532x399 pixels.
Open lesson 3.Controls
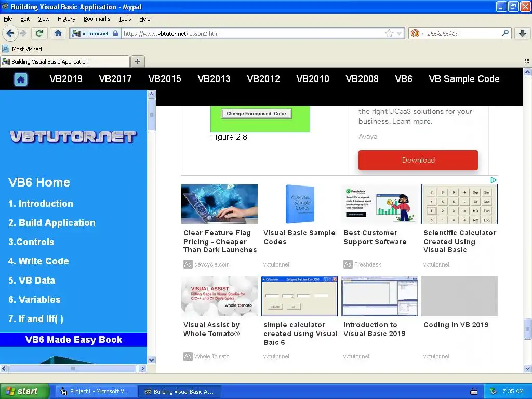click(31, 242)
